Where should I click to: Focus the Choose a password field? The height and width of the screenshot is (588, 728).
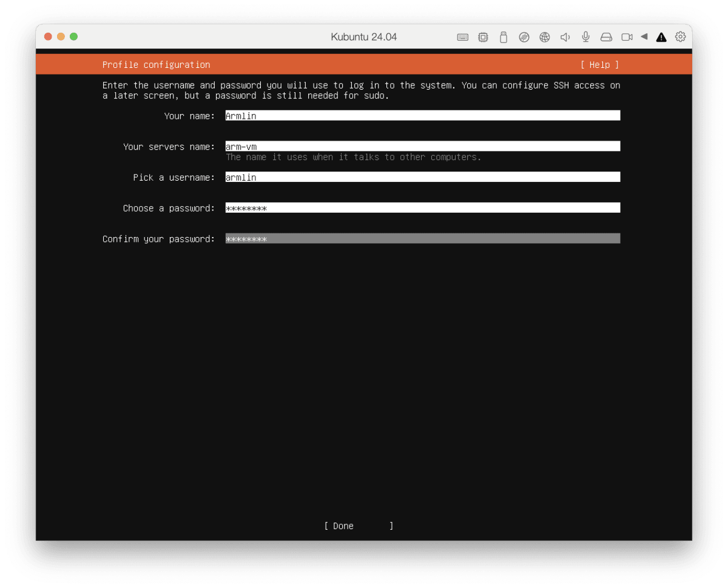coord(423,208)
